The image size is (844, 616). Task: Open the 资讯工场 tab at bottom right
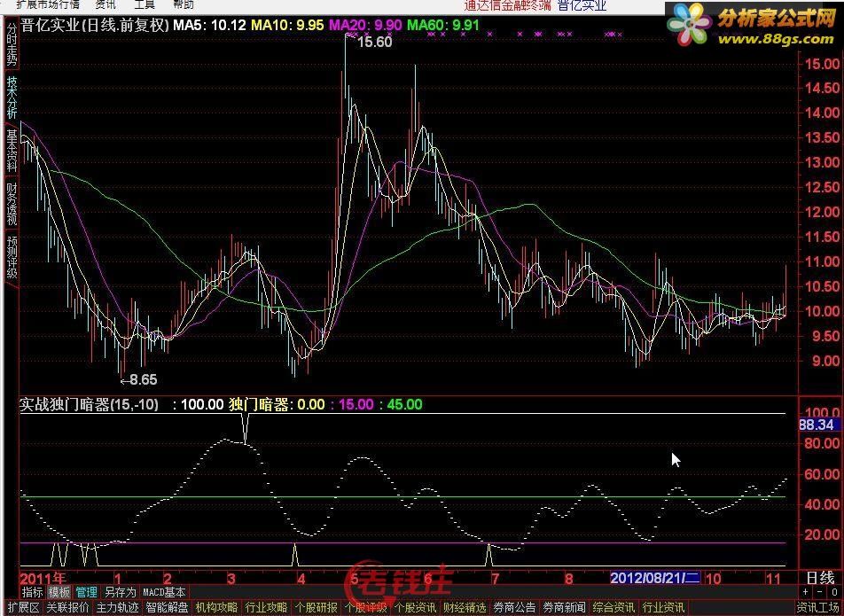818,607
